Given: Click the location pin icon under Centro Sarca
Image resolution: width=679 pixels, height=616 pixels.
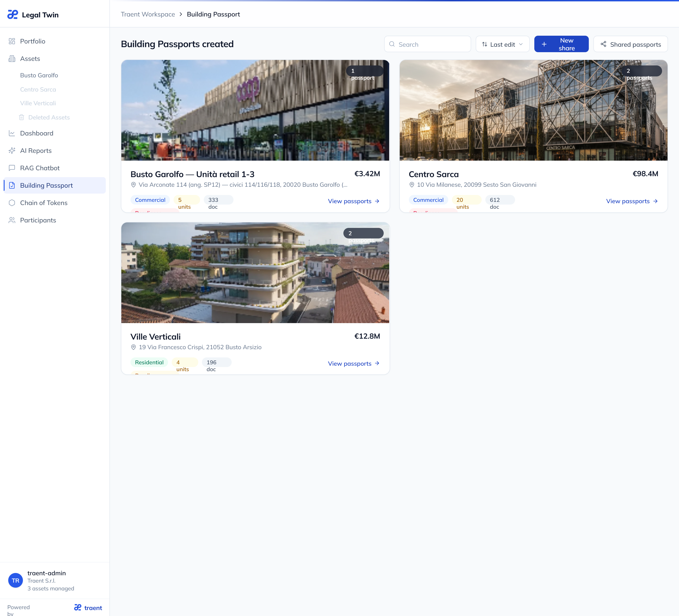Looking at the screenshot, I should 412,185.
